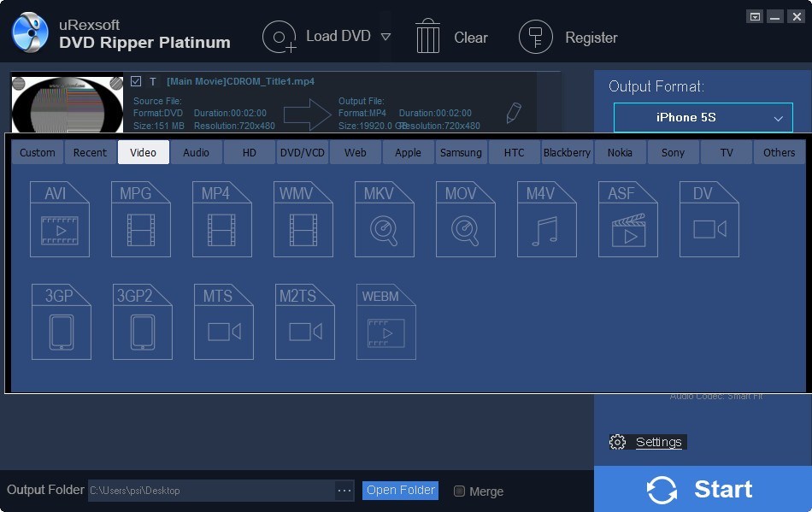
Task: Click the uRexsoft disc logo
Action: pyautogui.click(x=30, y=32)
